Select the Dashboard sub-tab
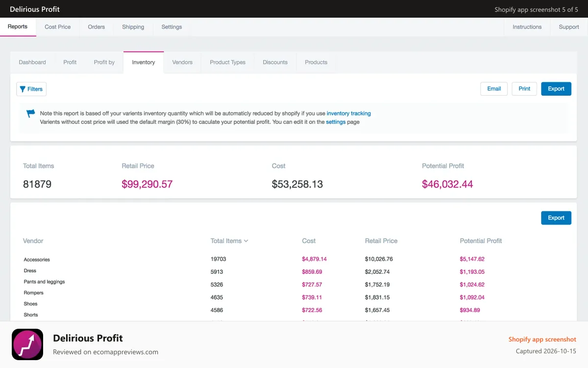This screenshot has height=368, width=588. [32, 62]
